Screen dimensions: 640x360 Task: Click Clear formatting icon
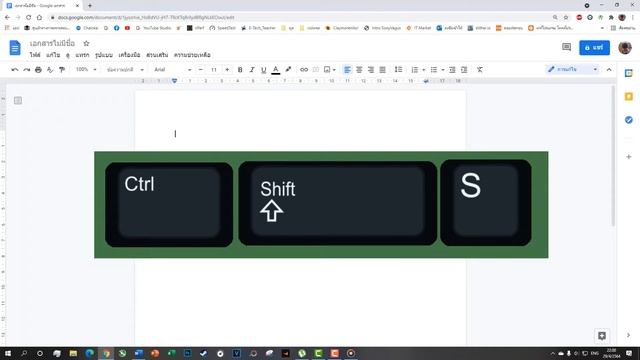(x=480, y=70)
